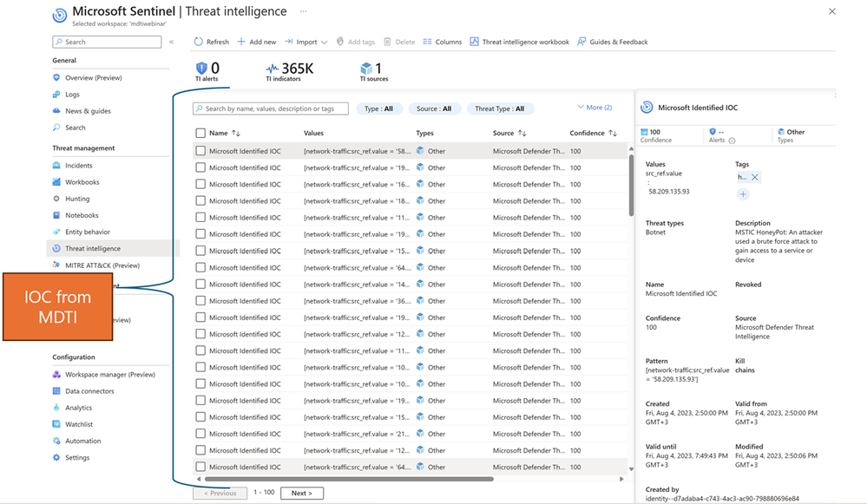
Task: Add a tag with plus button
Action: coord(743,194)
